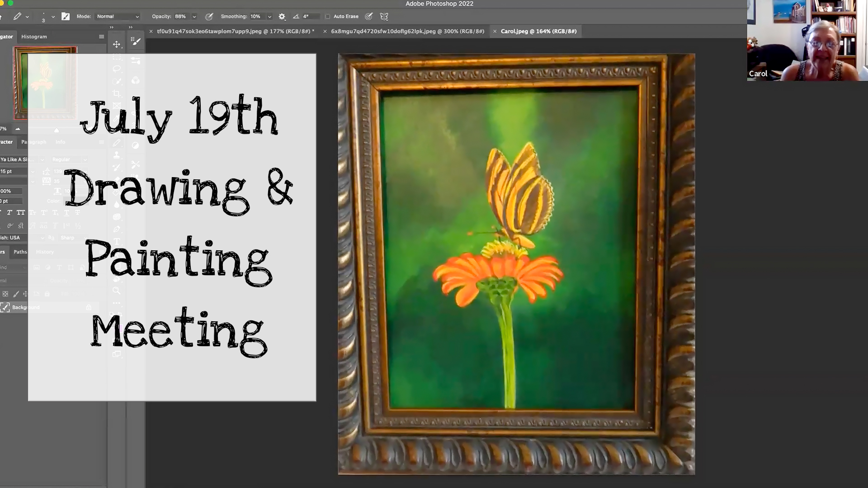
Task: Click the Navigator zoom out mountain icon
Action: coord(18,129)
